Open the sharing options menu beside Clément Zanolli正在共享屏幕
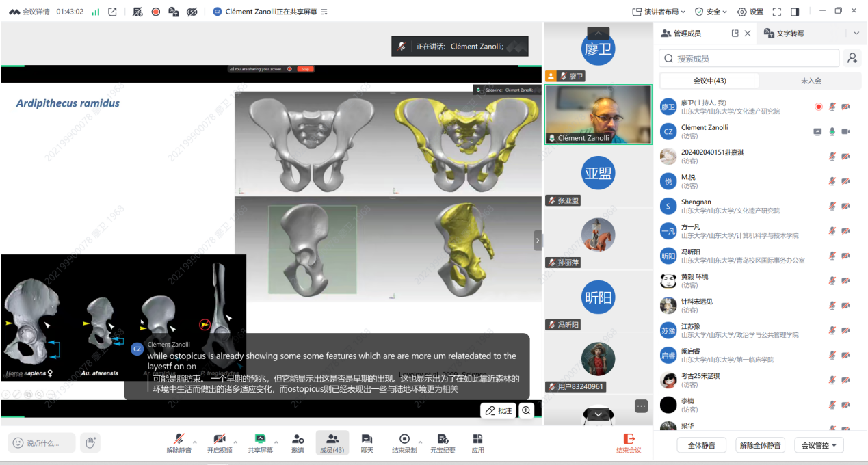This screenshot has height=465, width=868. pos(324,12)
